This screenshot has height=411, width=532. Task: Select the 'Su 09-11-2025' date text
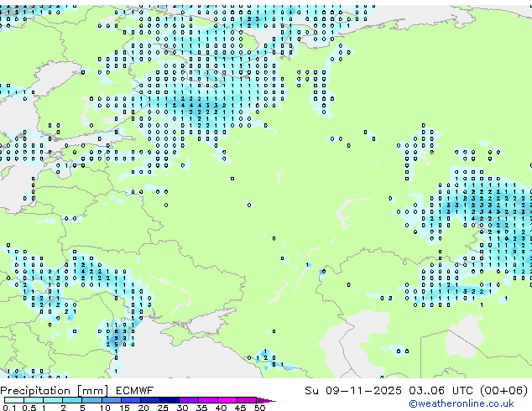[x=353, y=391]
